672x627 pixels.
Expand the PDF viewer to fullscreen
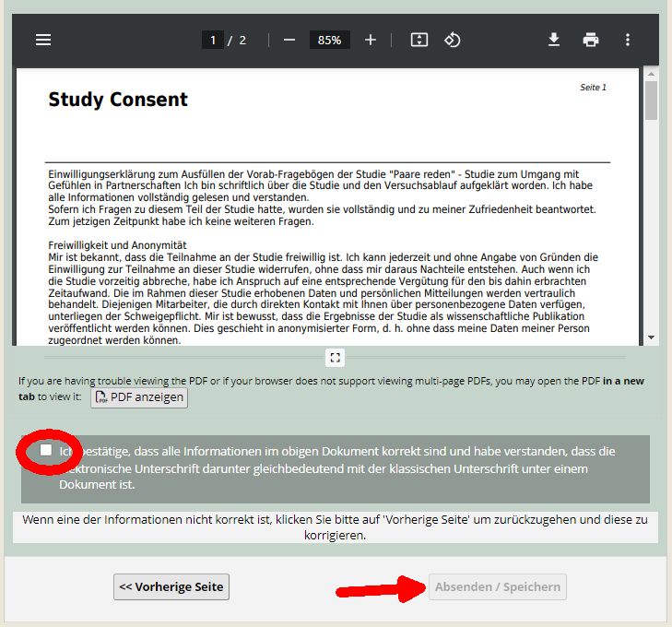(x=336, y=357)
